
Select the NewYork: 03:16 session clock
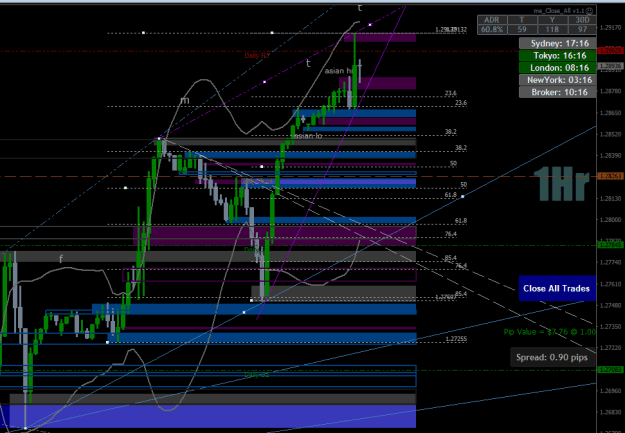pos(558,80)
